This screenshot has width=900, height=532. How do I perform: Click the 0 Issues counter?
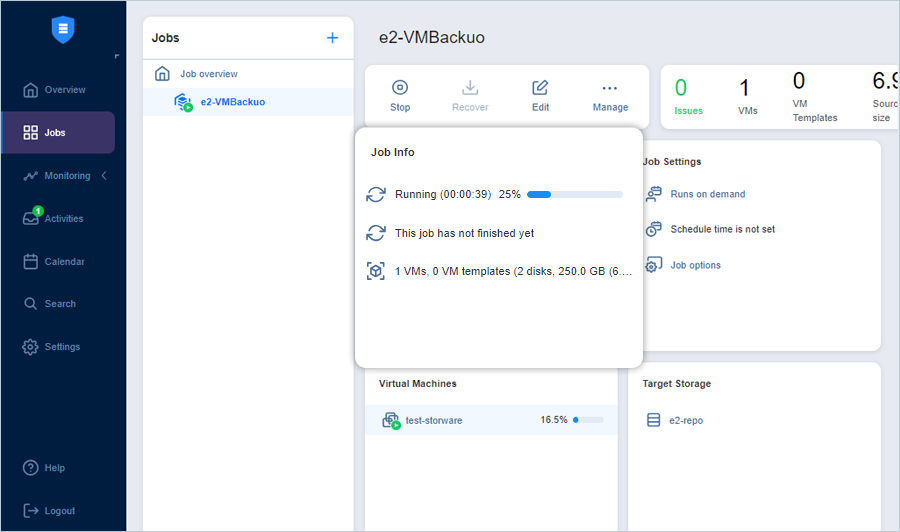tap(688, 96)
